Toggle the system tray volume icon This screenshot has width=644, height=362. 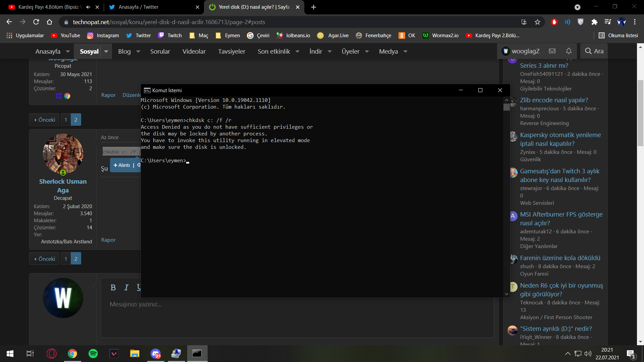click(588, 354)
